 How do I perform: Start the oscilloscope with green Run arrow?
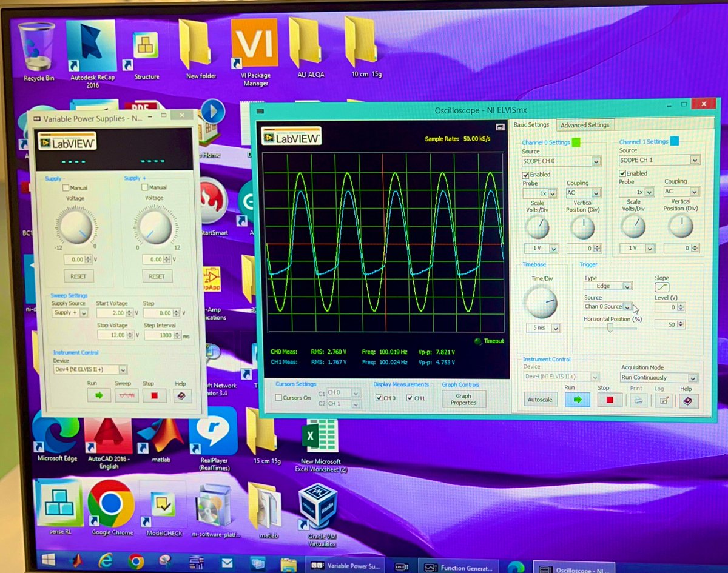pos(578,400)
